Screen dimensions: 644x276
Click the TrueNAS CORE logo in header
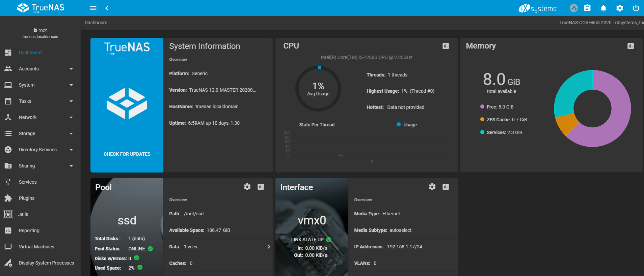coord(41,8)
